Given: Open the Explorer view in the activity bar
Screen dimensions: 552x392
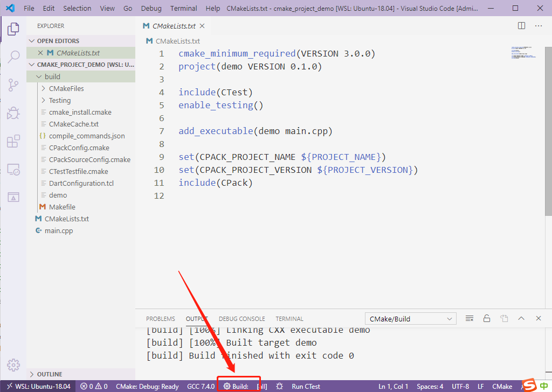Looking at the screenshot, I should pos(13,30).
